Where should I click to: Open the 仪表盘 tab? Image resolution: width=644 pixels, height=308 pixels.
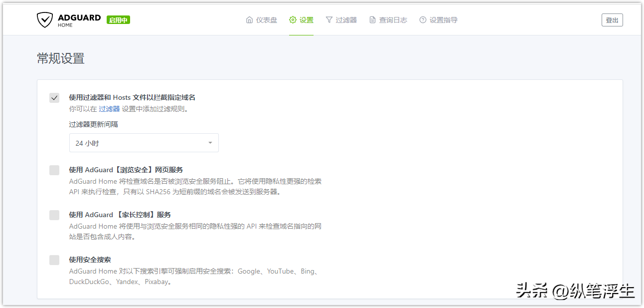(x=262, y=20)
